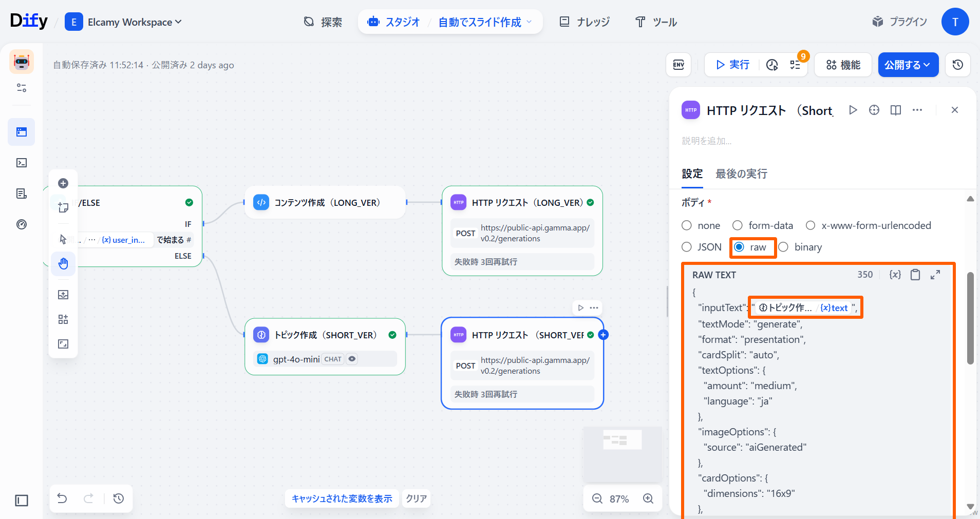Select the hand pan tool
This screenshot has height=519, width=980.
(x=63, y=264)
